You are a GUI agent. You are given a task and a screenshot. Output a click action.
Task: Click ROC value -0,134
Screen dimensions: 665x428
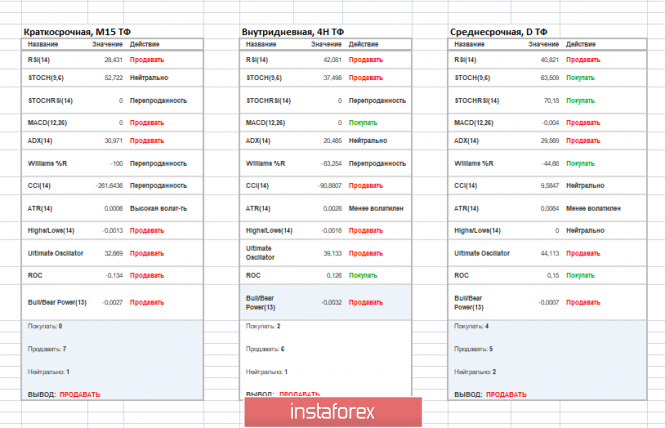[114, 275]
